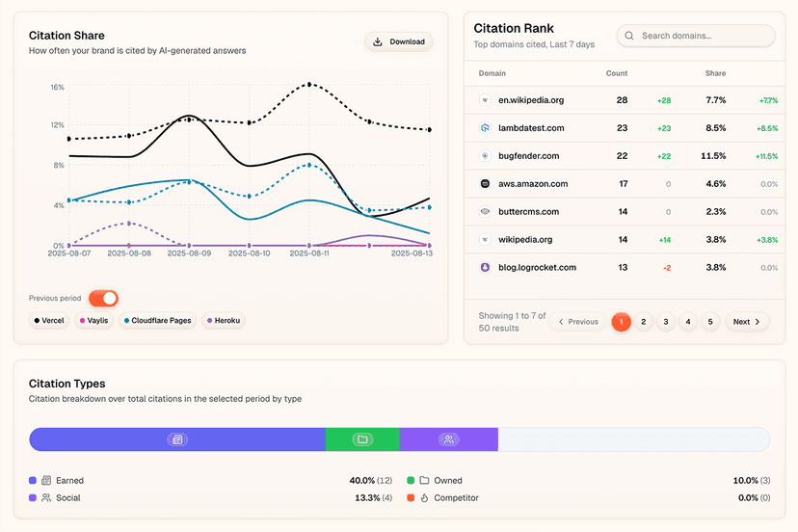
Task: Click the aws.amazon.com favicon
Action: [485, 183]
